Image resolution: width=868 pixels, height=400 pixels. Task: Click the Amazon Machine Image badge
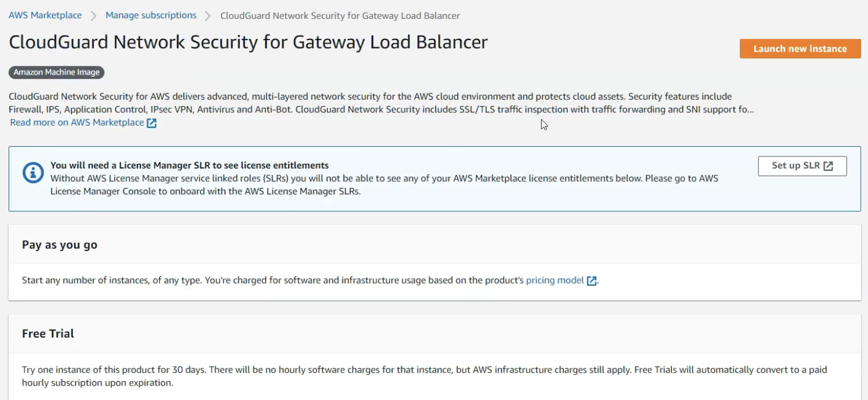click(57, 72)
